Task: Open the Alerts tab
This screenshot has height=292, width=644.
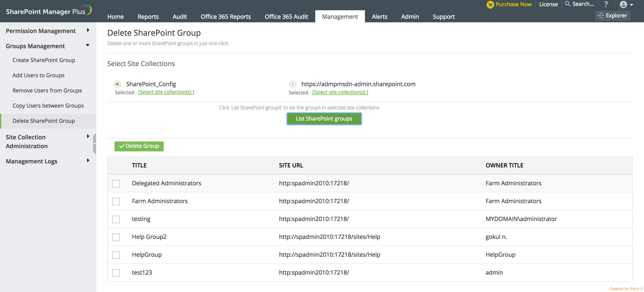Action: click(379, 17)
